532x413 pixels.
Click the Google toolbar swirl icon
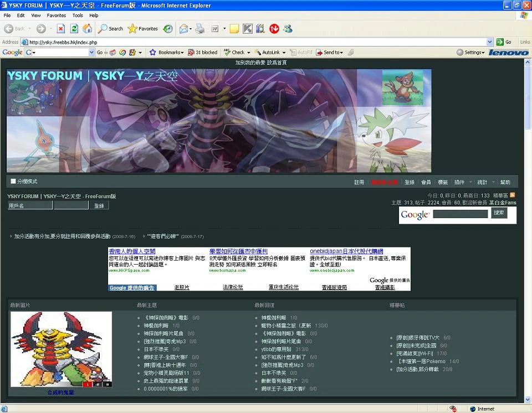[122, 52]
